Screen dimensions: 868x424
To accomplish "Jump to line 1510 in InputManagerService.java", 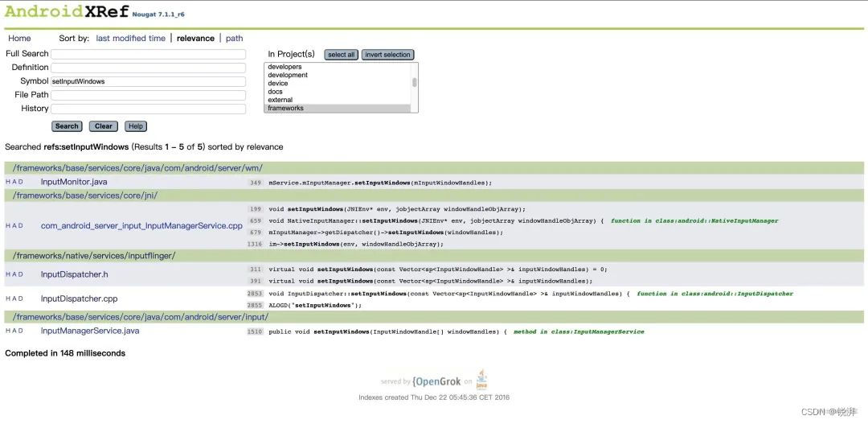I will pos(255,332).
